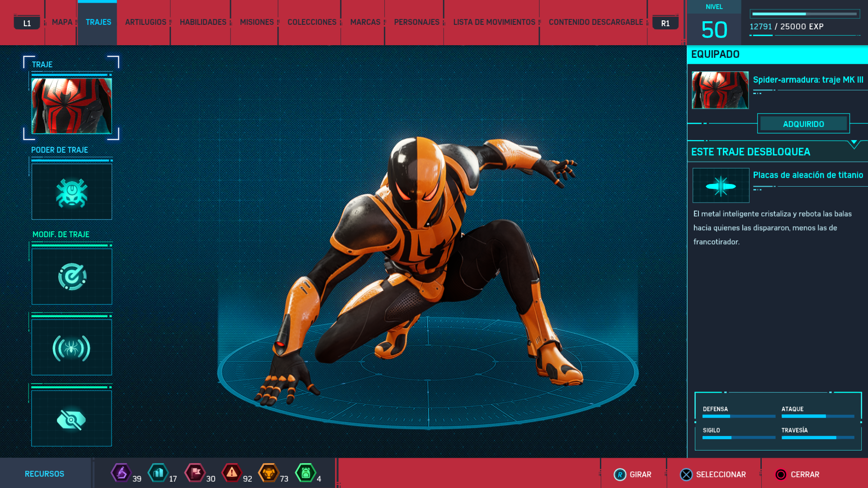Viewport: 868px width, 488px height.
Task: Click the orange challenge token icon
Action: [269, 473]
